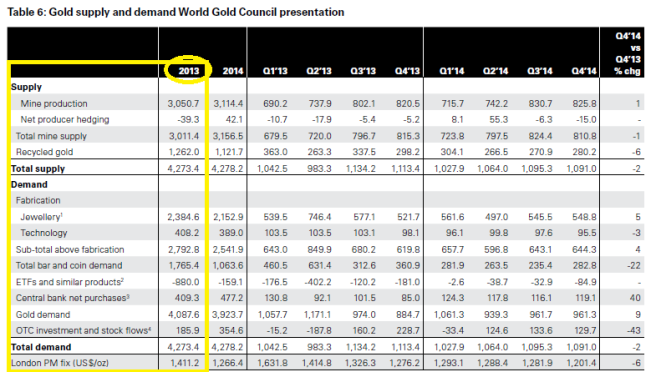The width and height of the screenshot is (651, 372).
Task: Click the Total demand row label
Action: [41, 347]
